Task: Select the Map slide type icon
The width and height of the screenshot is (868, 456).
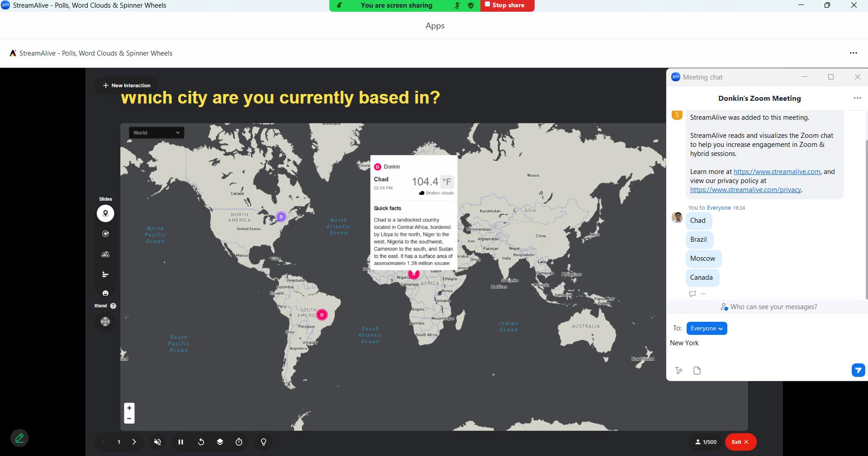Action: (105, 213)
